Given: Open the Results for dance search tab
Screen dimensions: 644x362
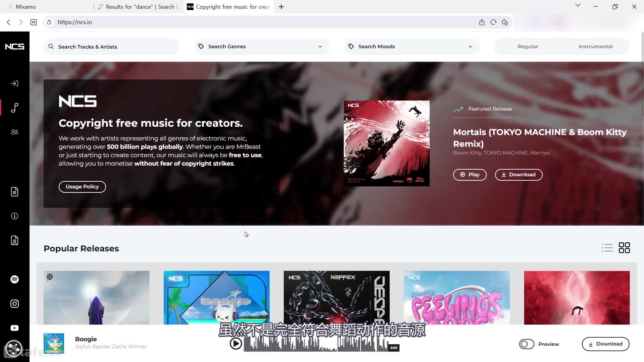Looking at the screenshot, I should (x=136, y=7).
